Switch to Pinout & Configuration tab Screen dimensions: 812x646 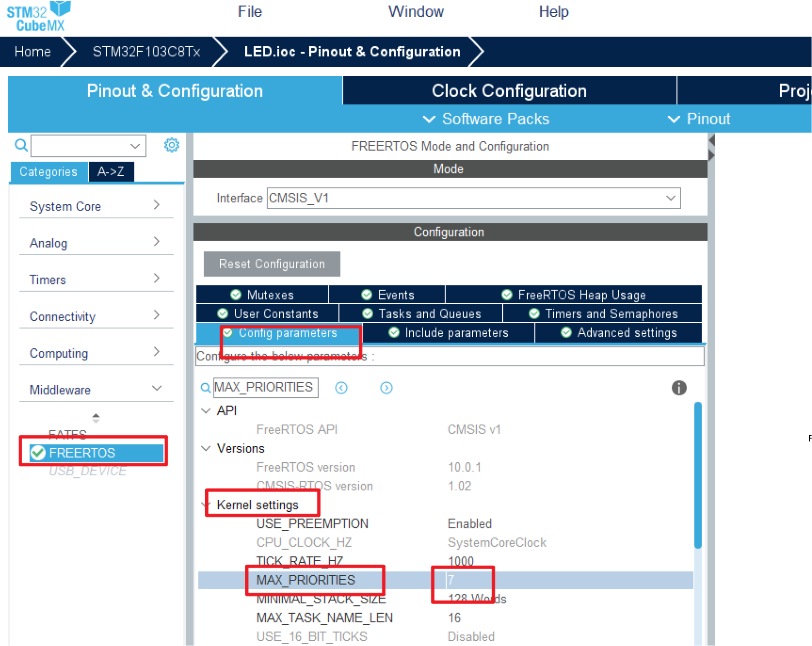point(175,91)
